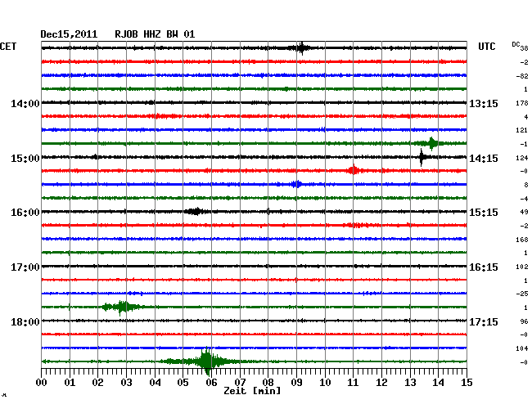Screen dimensions: 532x404
Task: Click the "09" minute axis label
Action: pyautogui.click(x=296, y=382)
